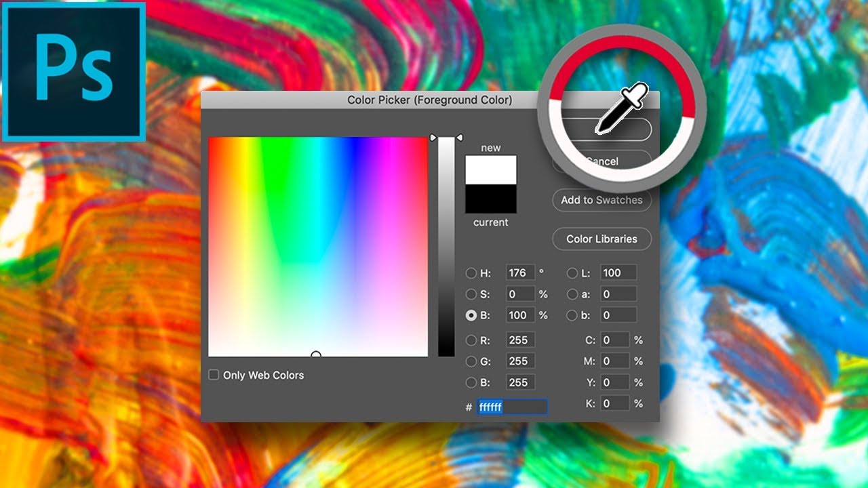The width and height of the screenshot is (868, 488).
Task: Select the G green radio button
Action: pos(471,361)
